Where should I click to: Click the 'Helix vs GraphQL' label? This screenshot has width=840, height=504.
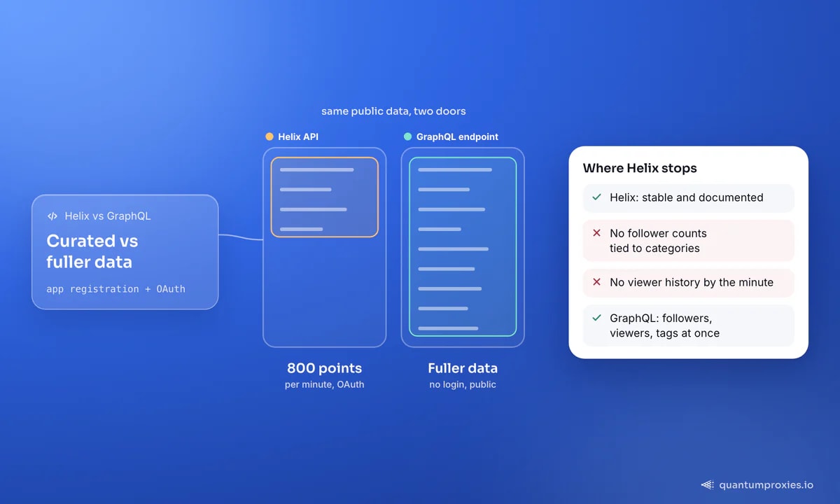[108, 216]
